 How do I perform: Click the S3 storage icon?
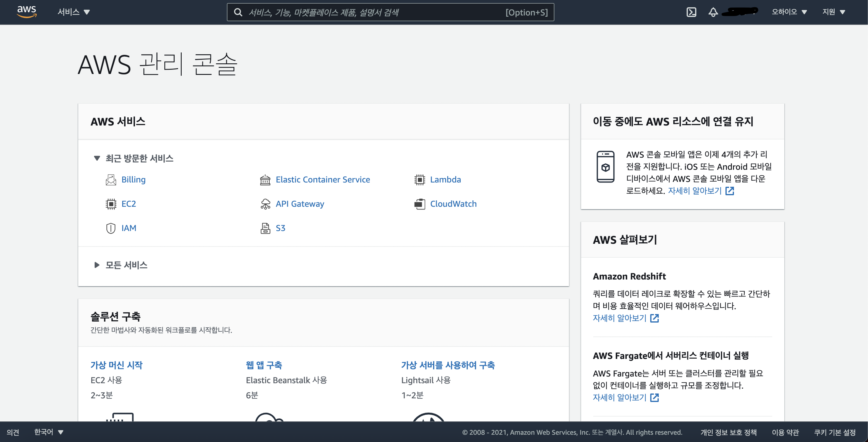[265, 228]
